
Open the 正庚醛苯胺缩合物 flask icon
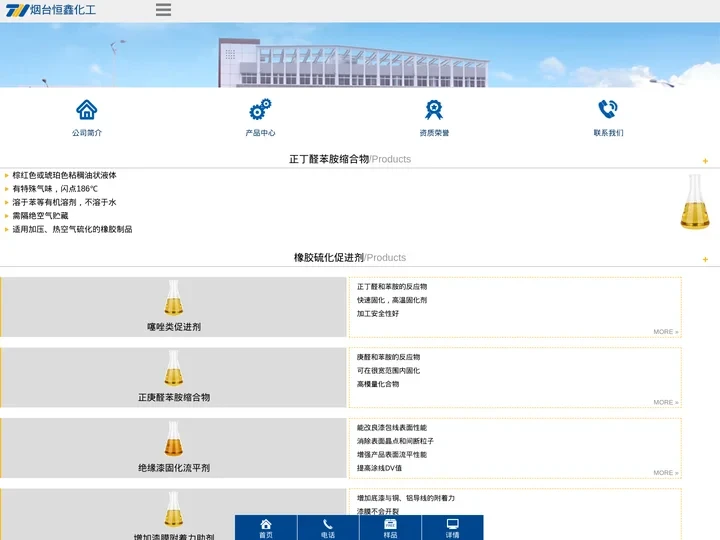(x=174, y=368)
